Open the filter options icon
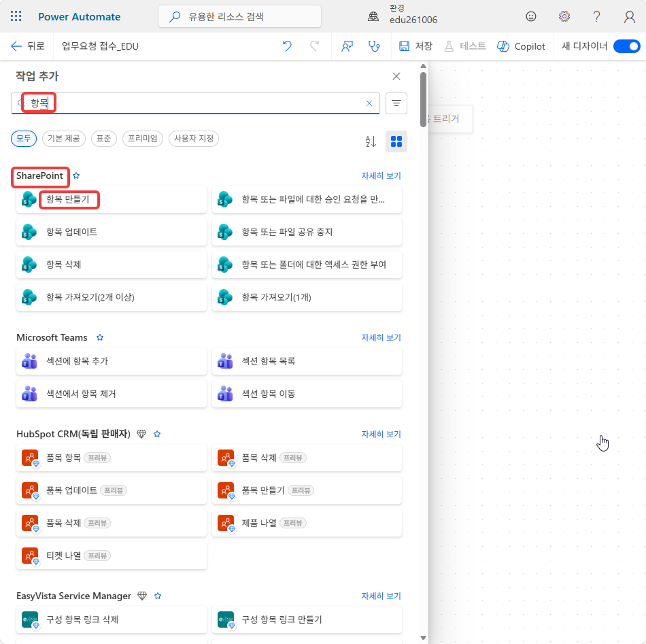 tap(396, 103)
